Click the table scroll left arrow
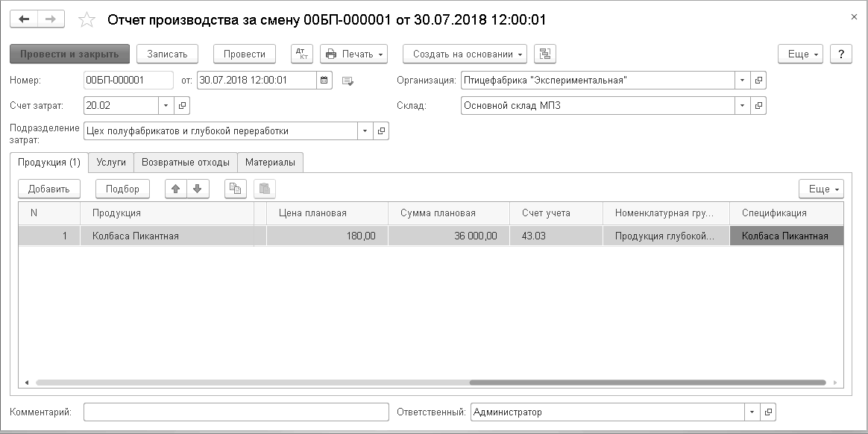 pyautogui.click(x=26, y=383)
